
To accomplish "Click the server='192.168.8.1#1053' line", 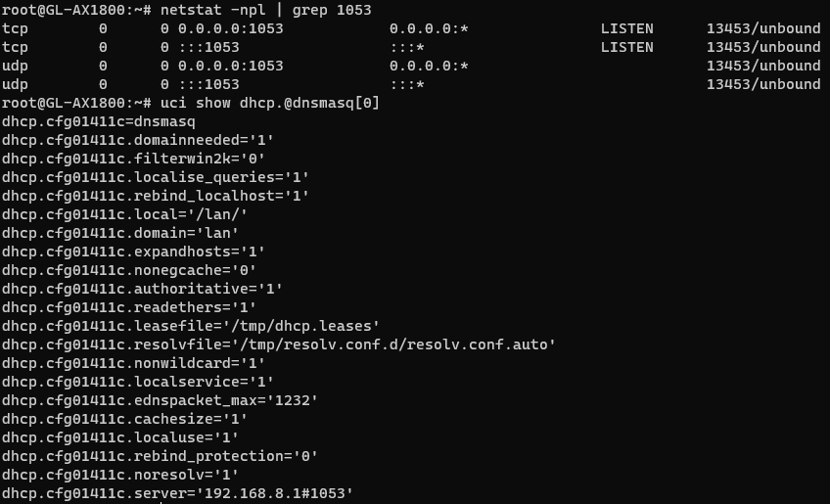I will (177, 493).
